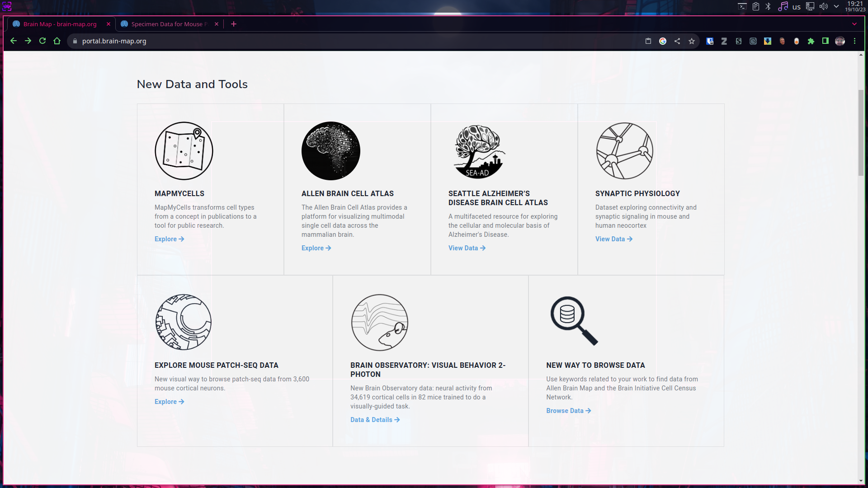Open a new browser tab
Screen dimensions: 868x488
click(x=233, y=24)
